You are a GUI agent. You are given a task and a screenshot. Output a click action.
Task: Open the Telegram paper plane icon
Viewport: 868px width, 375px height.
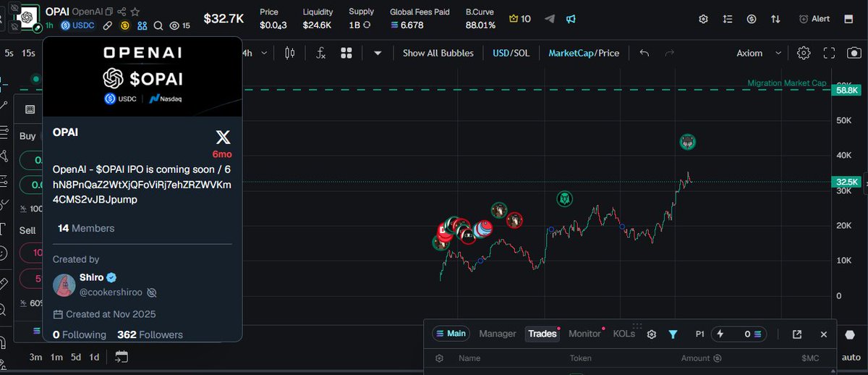click(x=550, y=19)
